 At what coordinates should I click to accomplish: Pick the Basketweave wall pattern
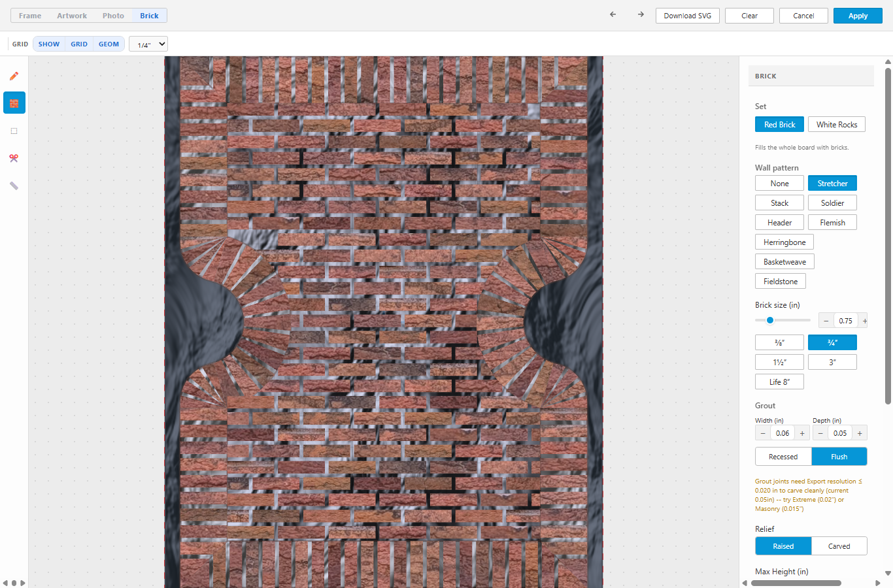click(x=784, y=261)
